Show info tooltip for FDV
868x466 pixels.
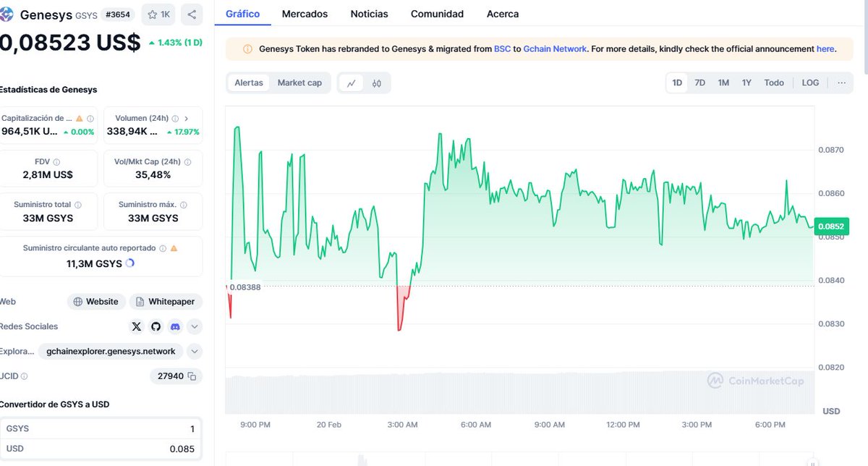click(x=56, y=163)
